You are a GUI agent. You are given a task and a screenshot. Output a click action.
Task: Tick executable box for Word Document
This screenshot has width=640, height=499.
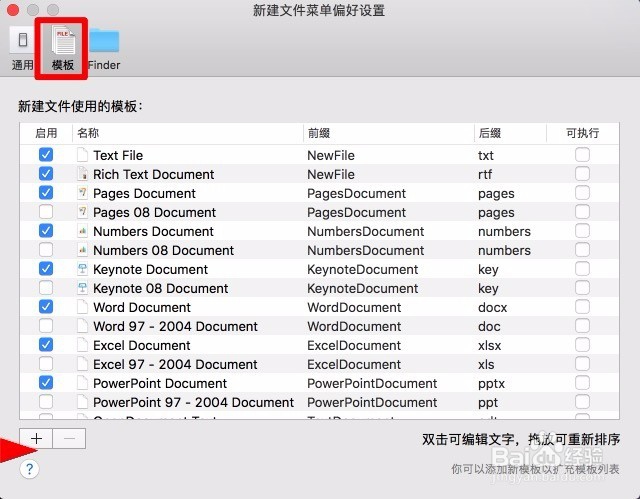(582, 306)
